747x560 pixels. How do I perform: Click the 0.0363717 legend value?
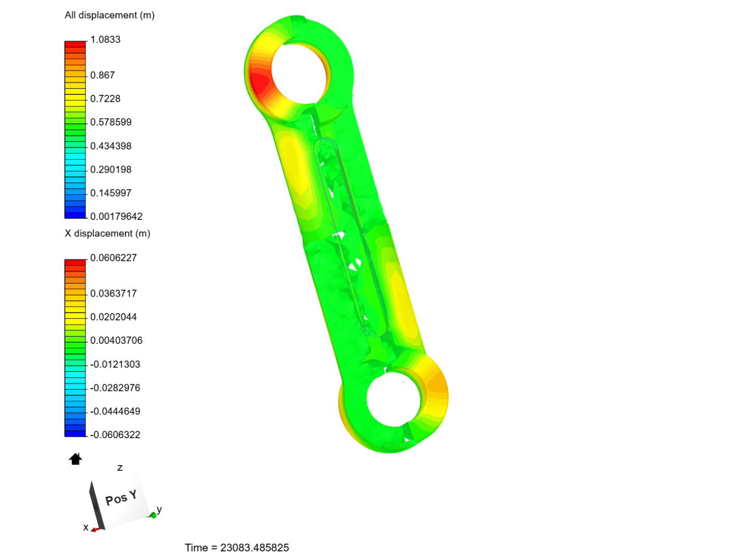(114, 293)
